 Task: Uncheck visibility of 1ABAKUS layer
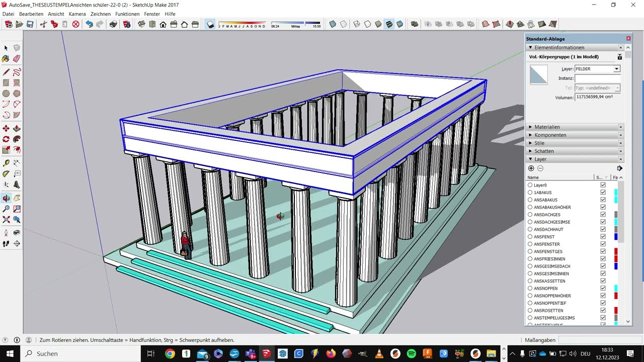click(603, 193)
